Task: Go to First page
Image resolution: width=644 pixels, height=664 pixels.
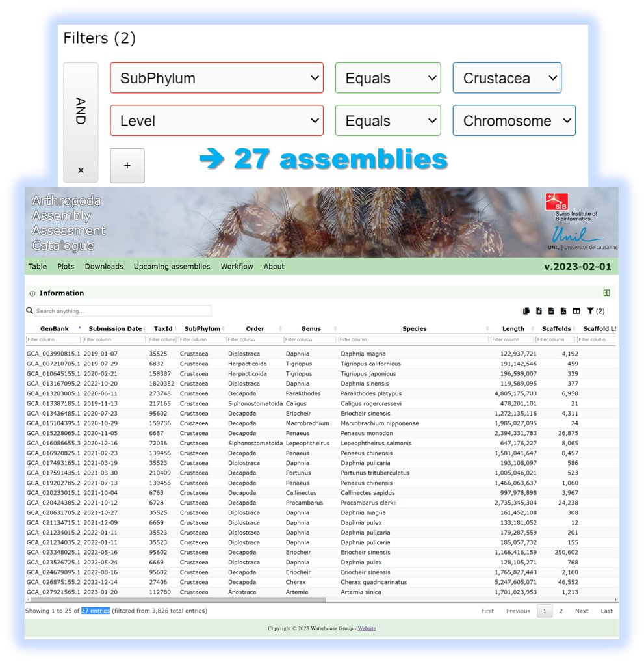Action: point(487,611)
